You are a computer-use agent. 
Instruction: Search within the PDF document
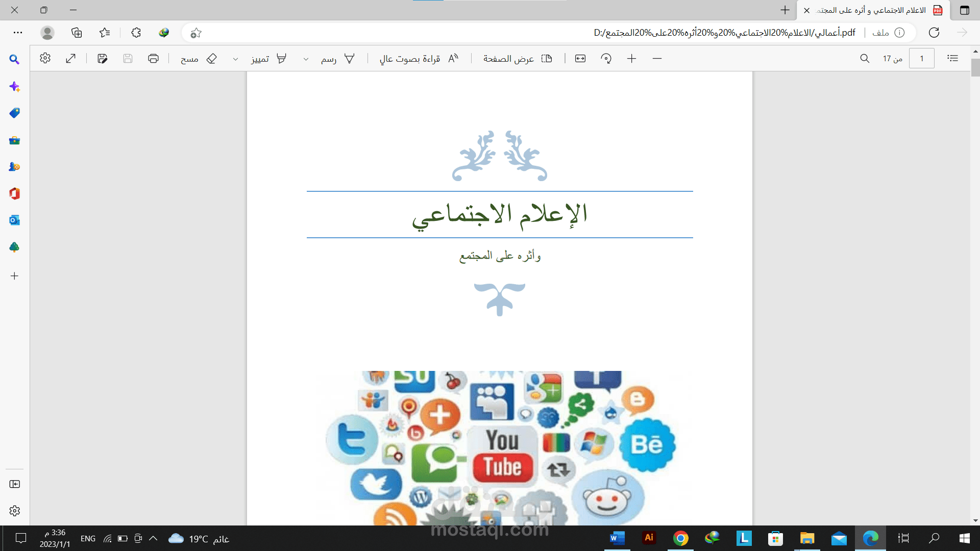point(865,58)
